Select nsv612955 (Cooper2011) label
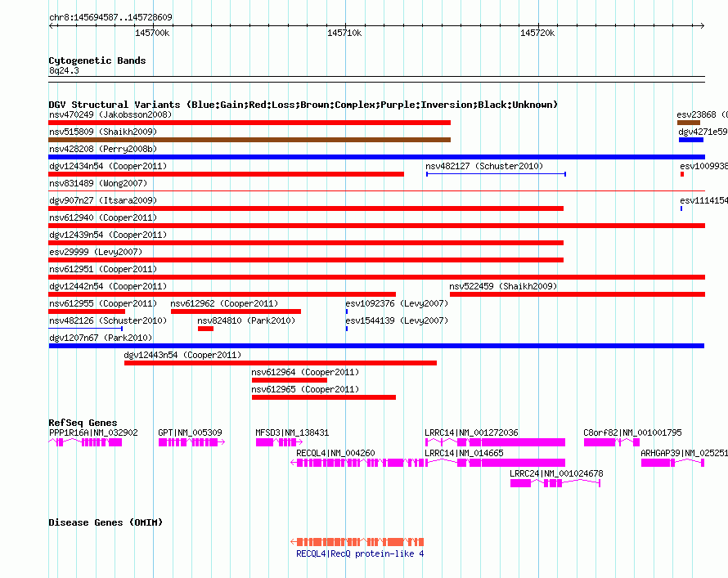Screen dimensions: 728x578 (x=103, y=303)
